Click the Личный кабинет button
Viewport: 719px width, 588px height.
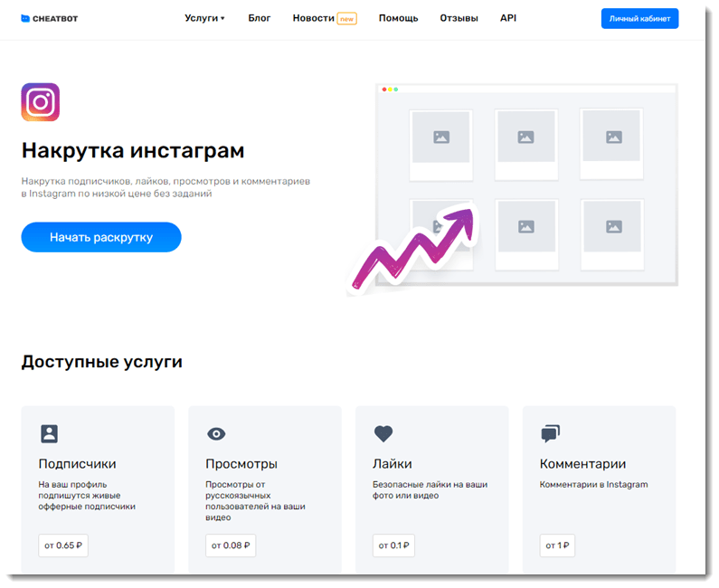(639, 19)
